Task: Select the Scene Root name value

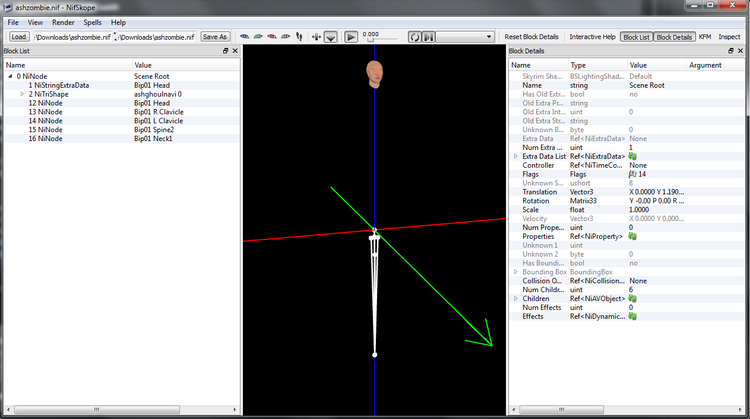Action: coord(647,85)
